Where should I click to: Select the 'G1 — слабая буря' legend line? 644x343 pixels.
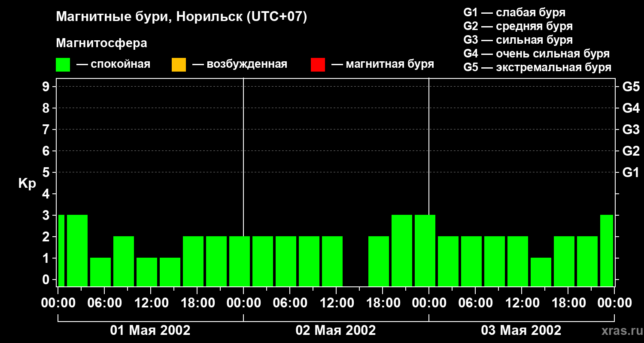point(514,12)
